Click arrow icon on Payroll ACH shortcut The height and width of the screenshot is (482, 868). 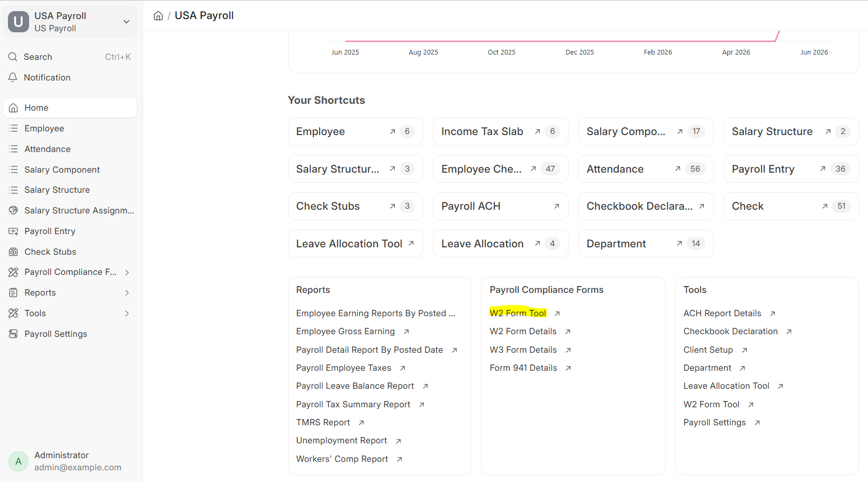[x=556, y=206]
